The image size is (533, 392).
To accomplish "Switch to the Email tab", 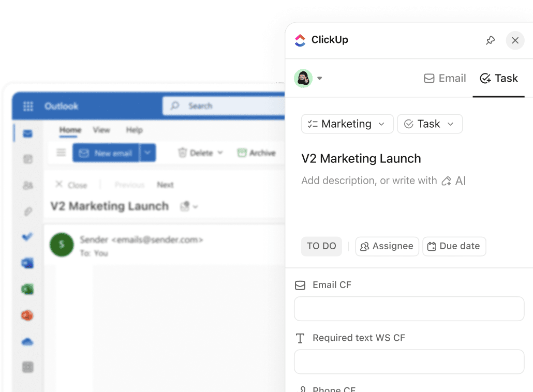I will tap(445, 78).
